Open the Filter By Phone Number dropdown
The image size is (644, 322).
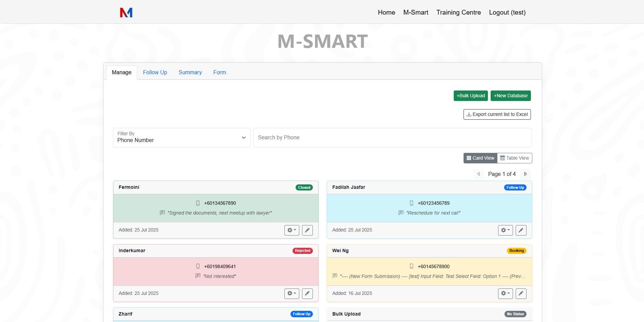tap(182, 138)
